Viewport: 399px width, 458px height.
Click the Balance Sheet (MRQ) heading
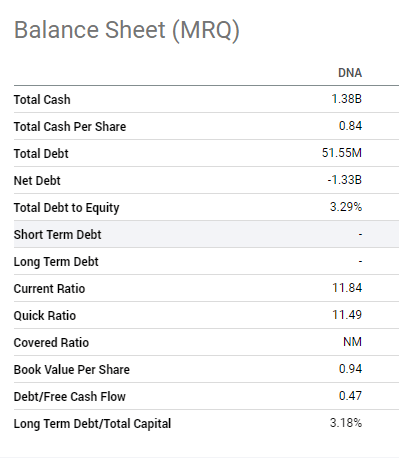point(127,31)
